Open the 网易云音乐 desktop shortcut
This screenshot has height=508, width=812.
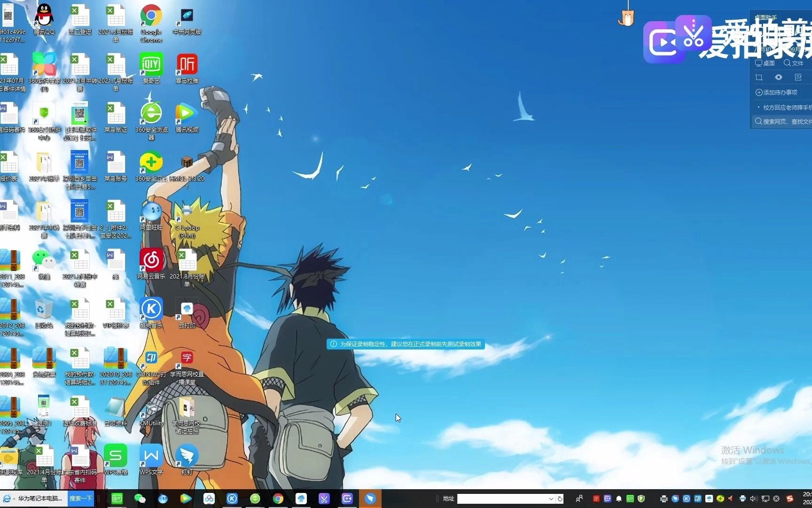tap(151, 264)
